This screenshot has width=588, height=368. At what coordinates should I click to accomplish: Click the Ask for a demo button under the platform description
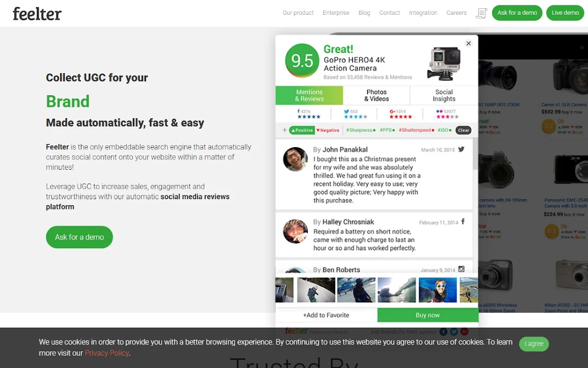(x=79, y=237)
